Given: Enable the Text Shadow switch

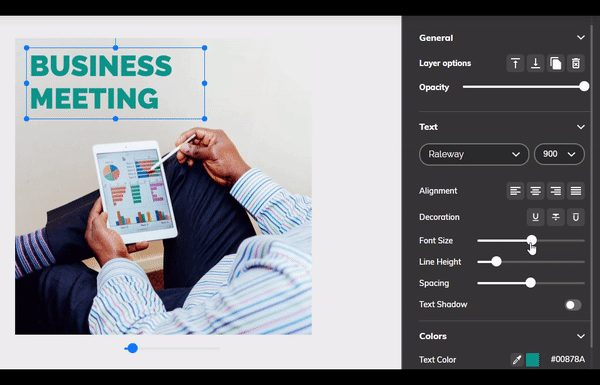Looking at the screenshot, I should 573,305.
